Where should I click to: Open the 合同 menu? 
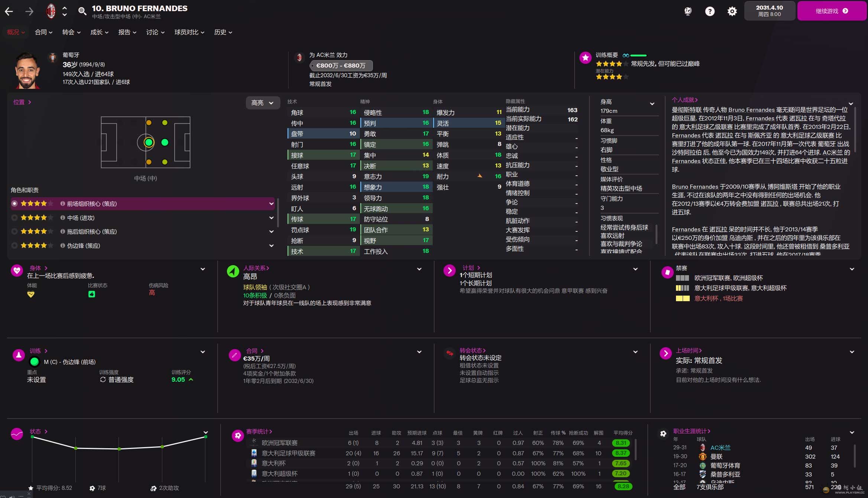tap(43, 32)
